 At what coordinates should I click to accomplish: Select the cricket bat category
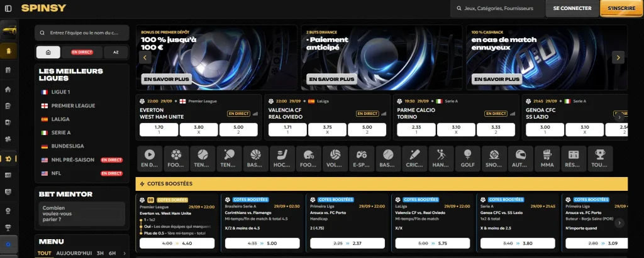click(x=414, y=158)
